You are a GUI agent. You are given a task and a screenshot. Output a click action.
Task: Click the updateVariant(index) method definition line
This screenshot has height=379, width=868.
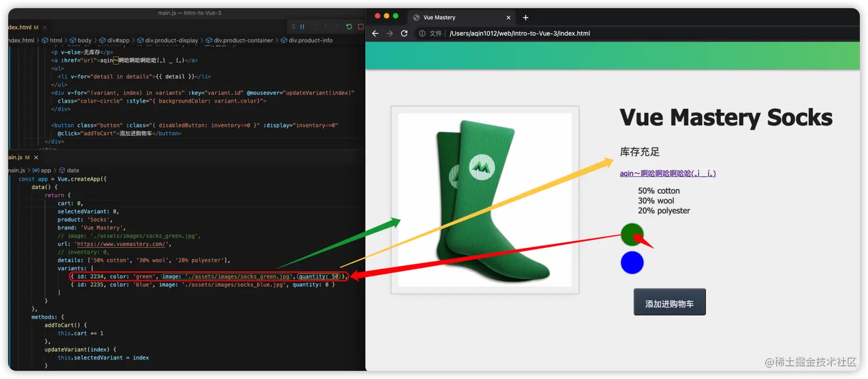click(x=80, y=349)
